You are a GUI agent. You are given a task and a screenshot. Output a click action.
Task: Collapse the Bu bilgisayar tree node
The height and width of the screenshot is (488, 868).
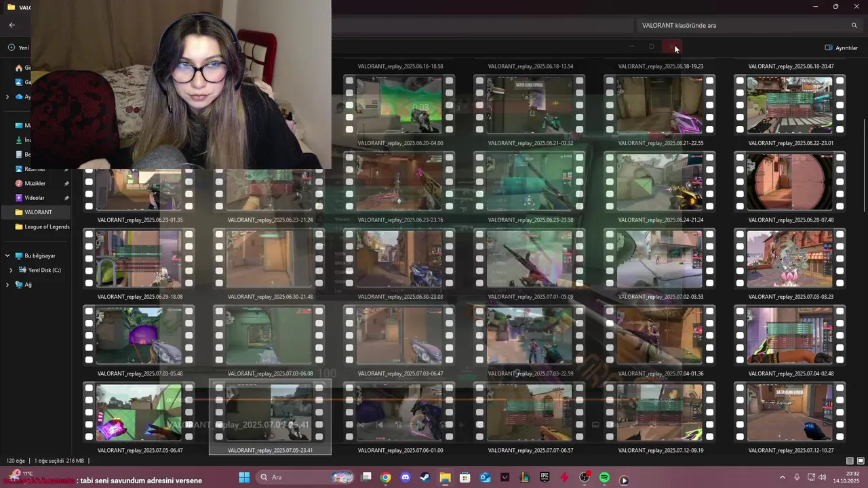click(7, 256)
